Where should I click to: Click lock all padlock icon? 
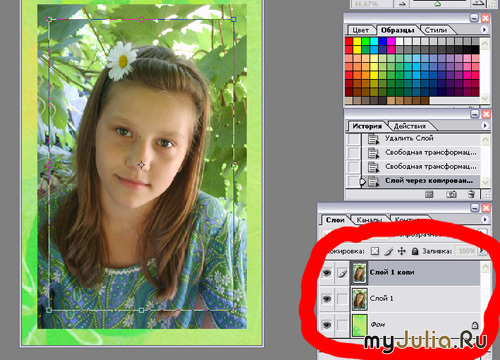(x=415, y=251)
